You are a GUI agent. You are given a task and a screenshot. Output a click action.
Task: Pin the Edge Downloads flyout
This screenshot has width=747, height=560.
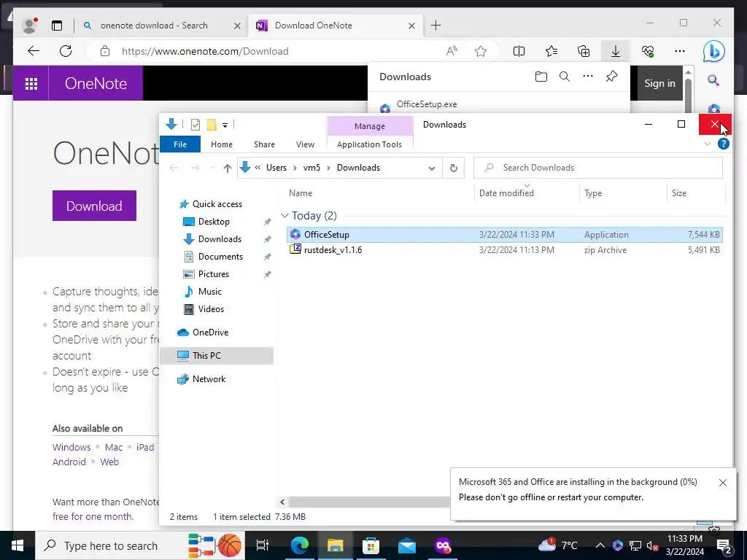[612, 76]
